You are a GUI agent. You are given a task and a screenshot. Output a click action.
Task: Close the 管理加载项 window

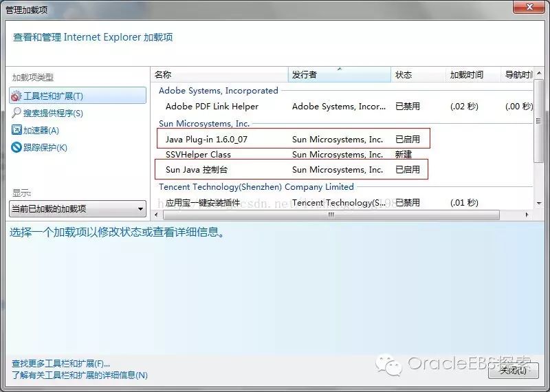pyautogui.click(x=529, y=7)
